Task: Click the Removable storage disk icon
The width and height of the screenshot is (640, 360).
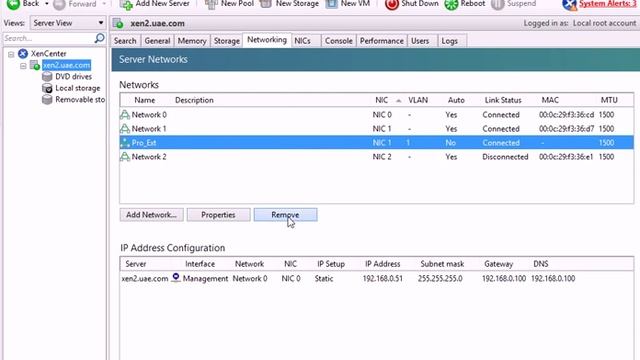Action: (47, 100)
